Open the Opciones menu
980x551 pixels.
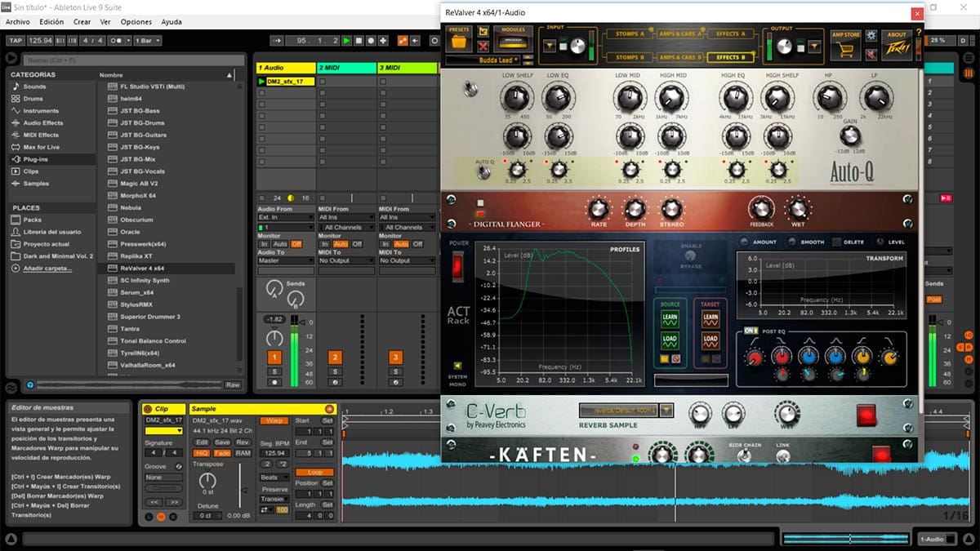click(136, 22)
